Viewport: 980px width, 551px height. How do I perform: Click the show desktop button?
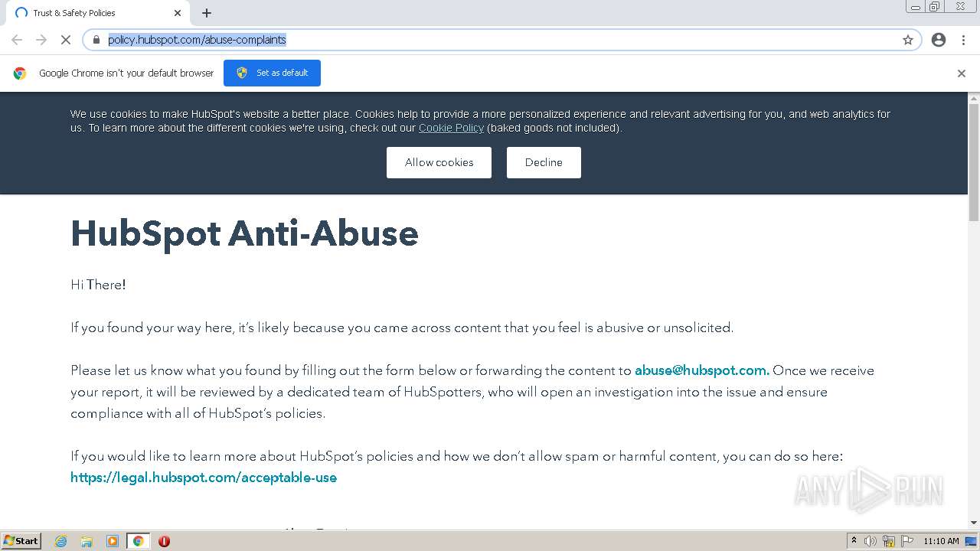click(x=972, y=541)
